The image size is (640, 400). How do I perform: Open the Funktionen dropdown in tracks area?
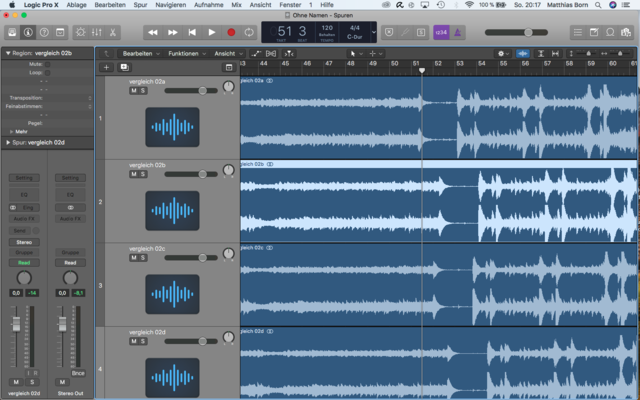pos(187,53)
